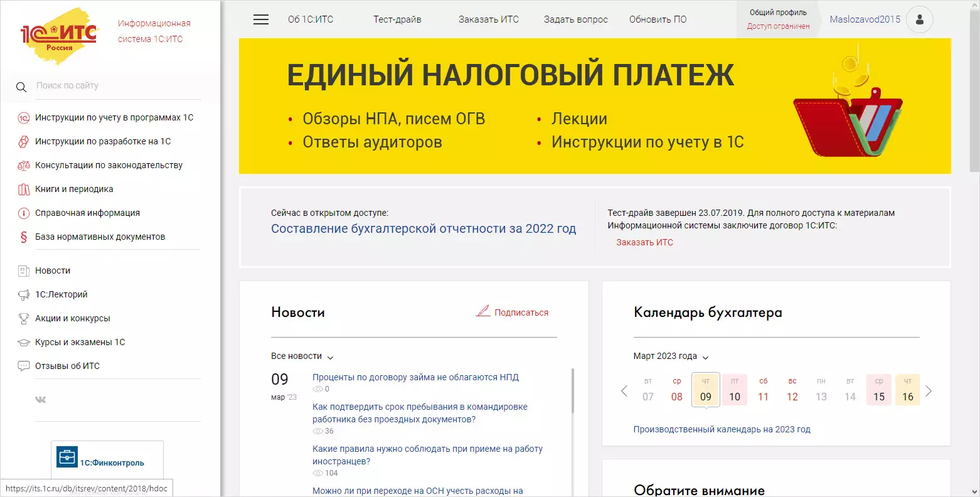The image size is (980, 497).
Task: Click the paragraph icon beside База нормативных документов
Action: (x=24, y=237)
